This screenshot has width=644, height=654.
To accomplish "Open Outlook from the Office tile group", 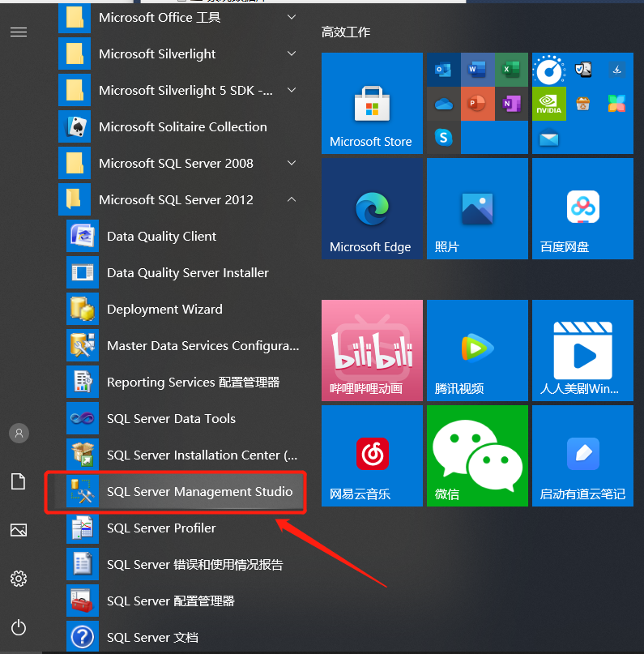I will [x=443, y=70].
